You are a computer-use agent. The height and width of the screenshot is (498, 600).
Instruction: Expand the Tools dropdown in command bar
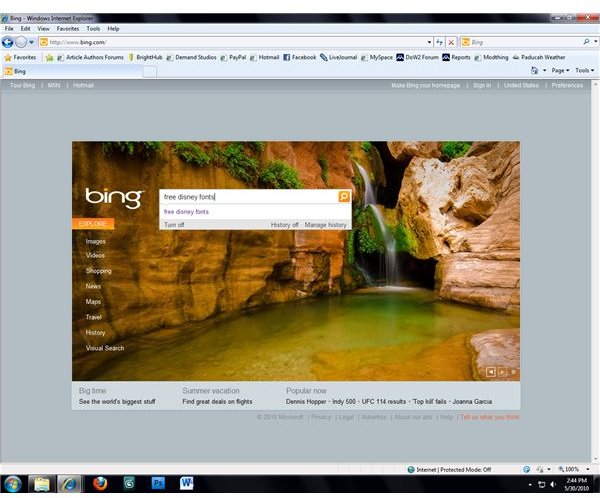tap(585, 70)
